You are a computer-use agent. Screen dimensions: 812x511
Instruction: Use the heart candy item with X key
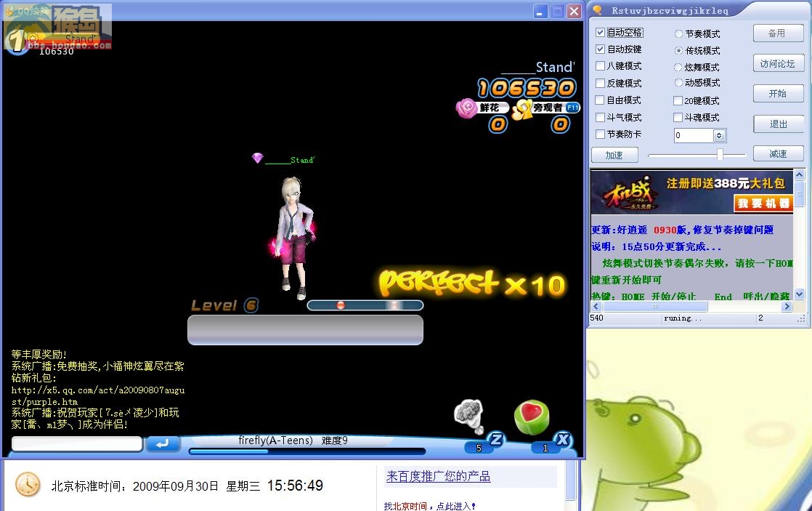tap(532, 417)
